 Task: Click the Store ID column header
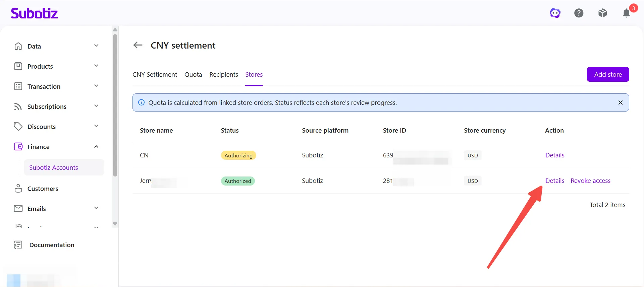coord(394,130)
